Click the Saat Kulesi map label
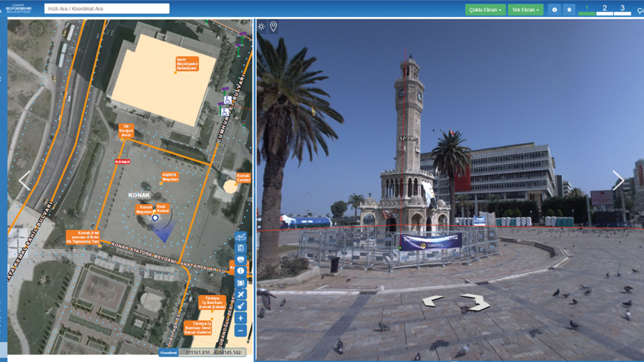Screen dimensions: 644x362 pyautogui.click(x=163, y=208)
